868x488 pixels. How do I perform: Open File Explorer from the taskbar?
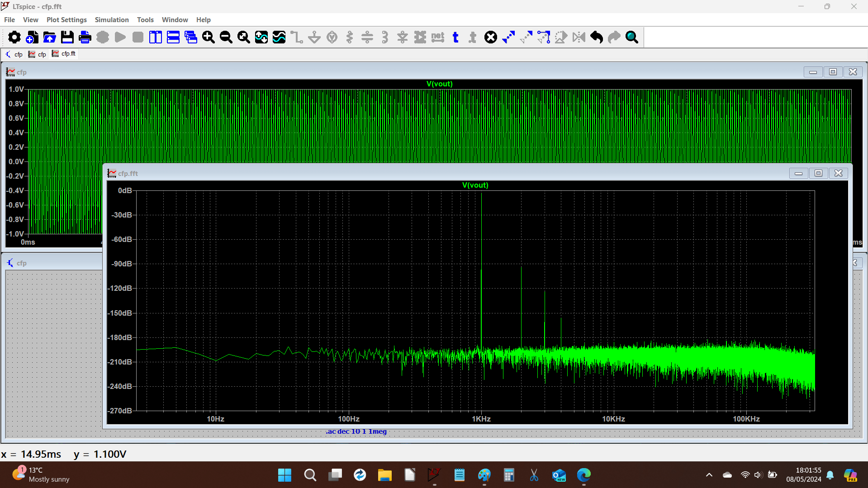(x=384, y=475)
